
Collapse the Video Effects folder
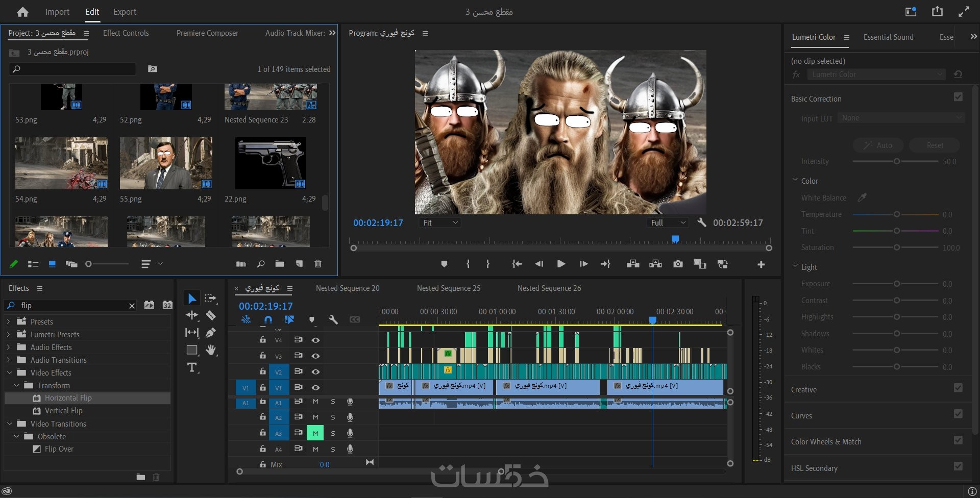click(10, 373)
